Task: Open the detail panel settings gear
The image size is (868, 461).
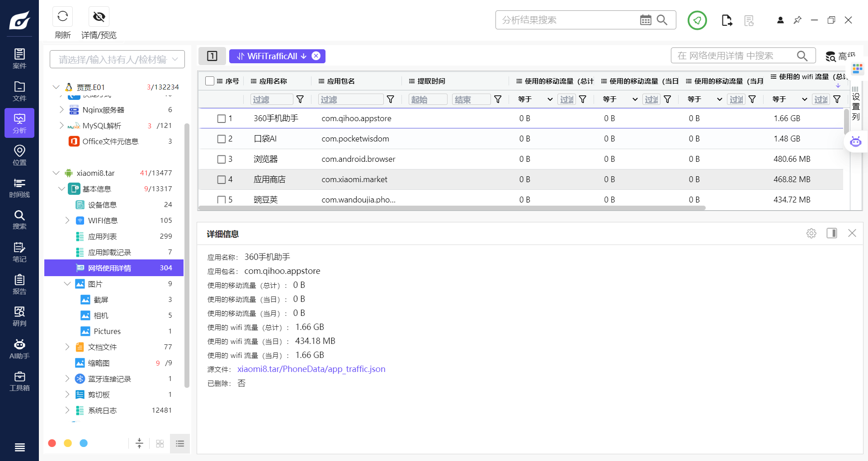Action: pos(811,233)
